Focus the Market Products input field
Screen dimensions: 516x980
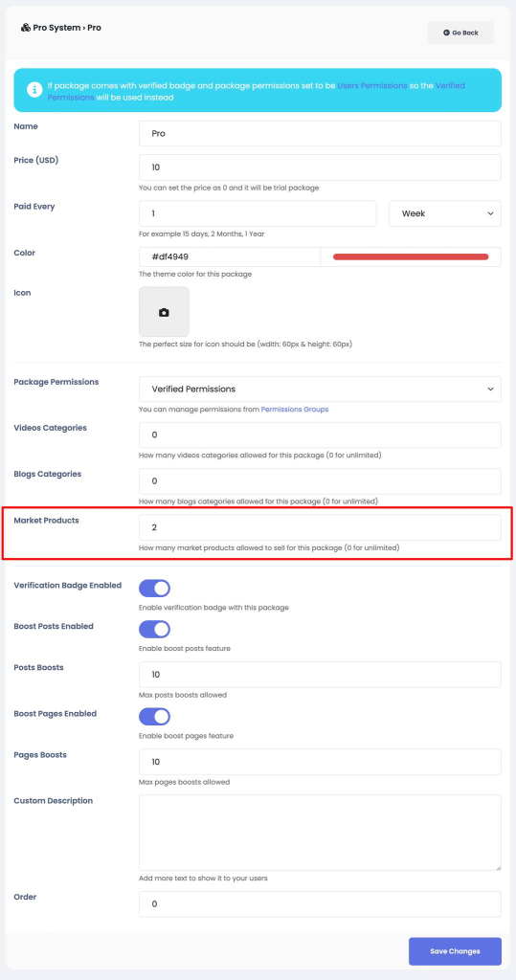tap(321, 527)
